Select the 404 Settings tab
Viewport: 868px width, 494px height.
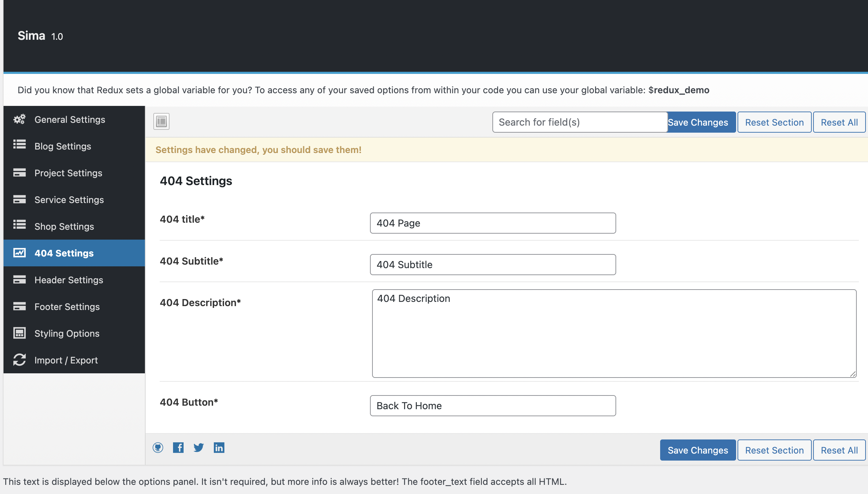(74, 253)
